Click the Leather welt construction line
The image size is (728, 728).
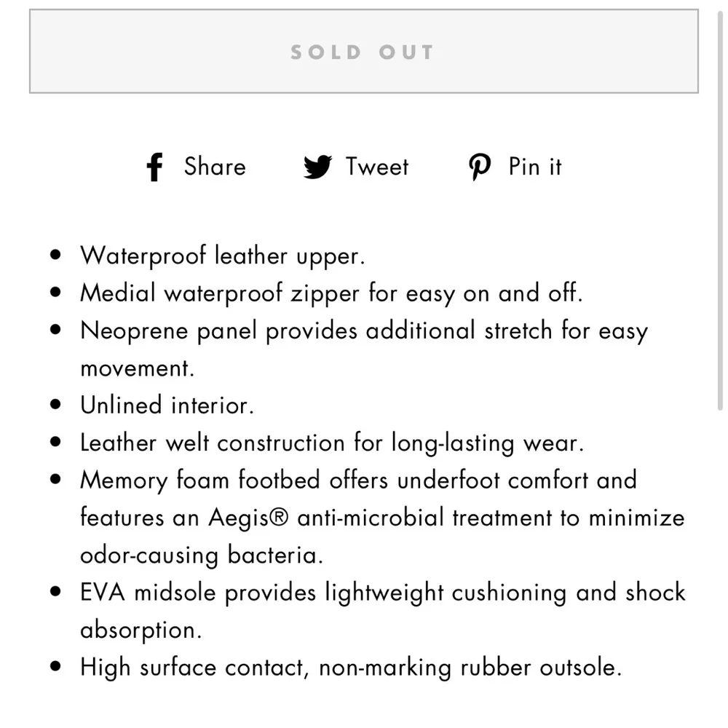tap(332, 443)
